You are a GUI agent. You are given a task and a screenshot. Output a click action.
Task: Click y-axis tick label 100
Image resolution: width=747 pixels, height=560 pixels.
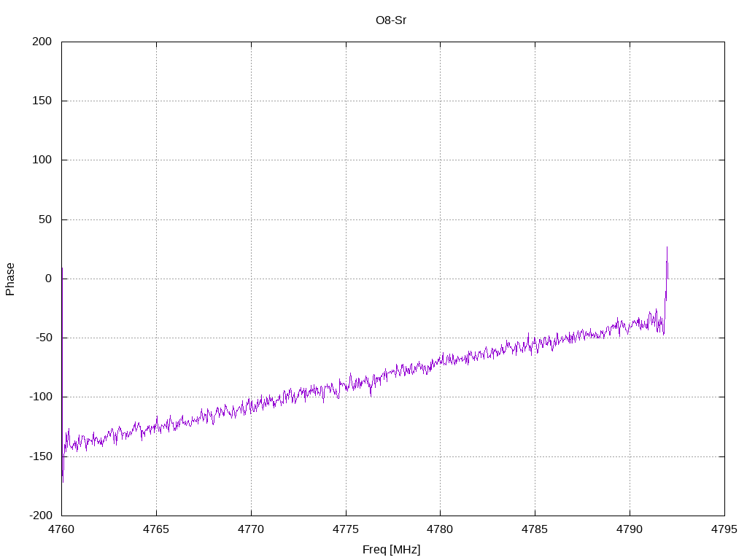42,160
